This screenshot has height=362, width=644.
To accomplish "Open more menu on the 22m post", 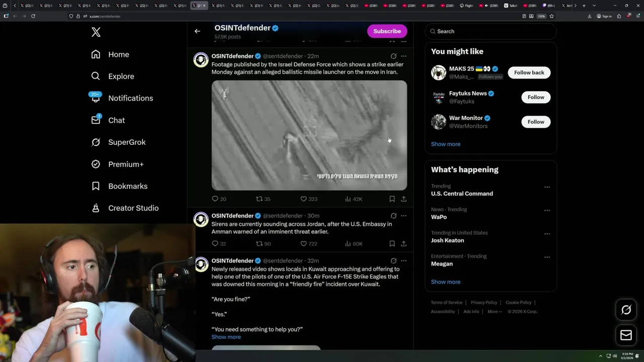I will (404, 56).
